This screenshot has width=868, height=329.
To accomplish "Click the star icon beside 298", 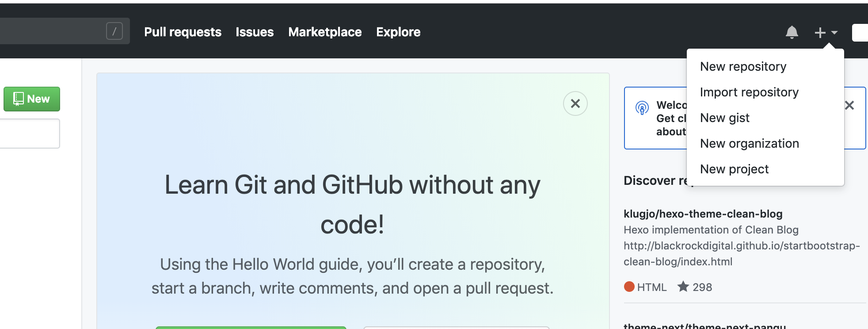I will (683, 287).
